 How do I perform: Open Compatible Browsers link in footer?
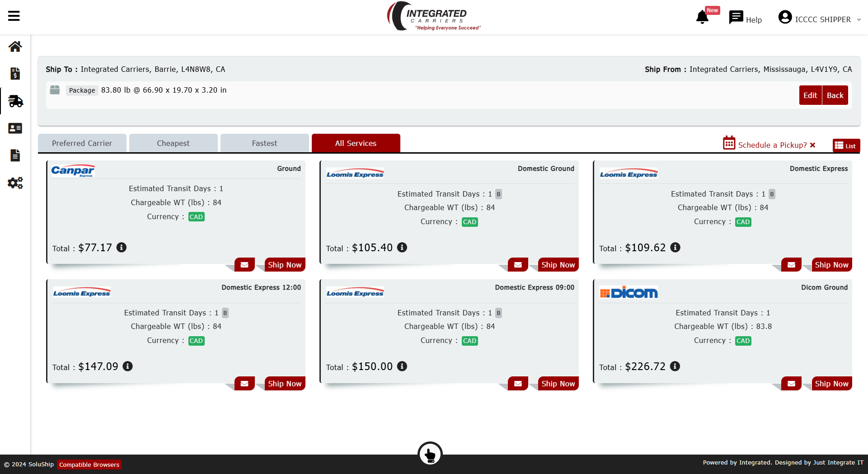coord(89,465)
